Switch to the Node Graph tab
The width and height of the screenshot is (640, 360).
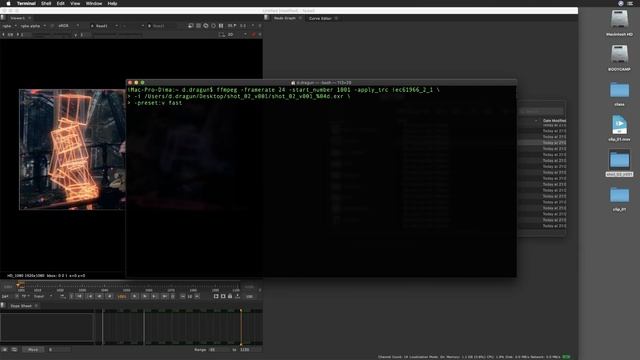pos(284,18)
